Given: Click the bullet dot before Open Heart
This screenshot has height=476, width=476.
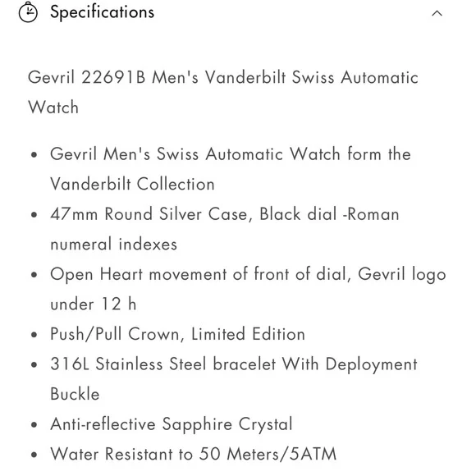Looking at the screenshot, I should pos(34,275).
